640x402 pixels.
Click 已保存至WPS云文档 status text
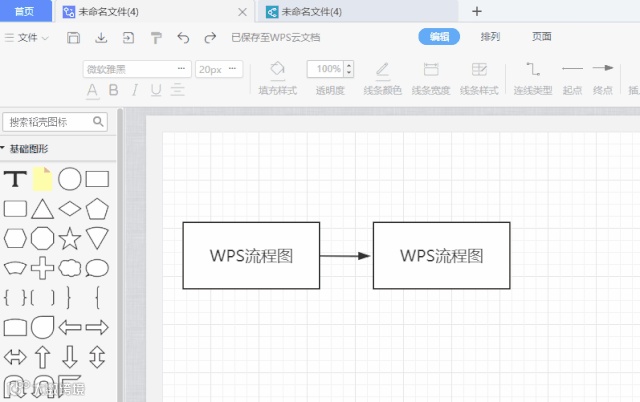pyautogui.click(x=276, y=38)
